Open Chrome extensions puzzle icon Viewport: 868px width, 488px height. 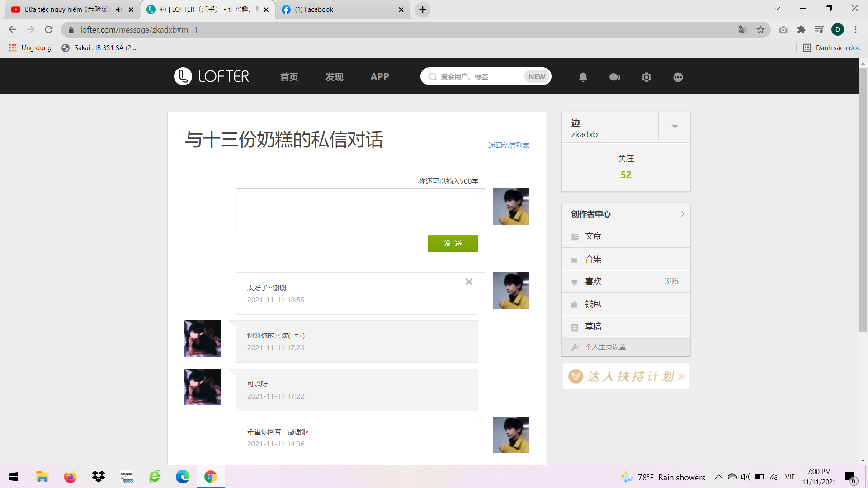click(801, 30)
